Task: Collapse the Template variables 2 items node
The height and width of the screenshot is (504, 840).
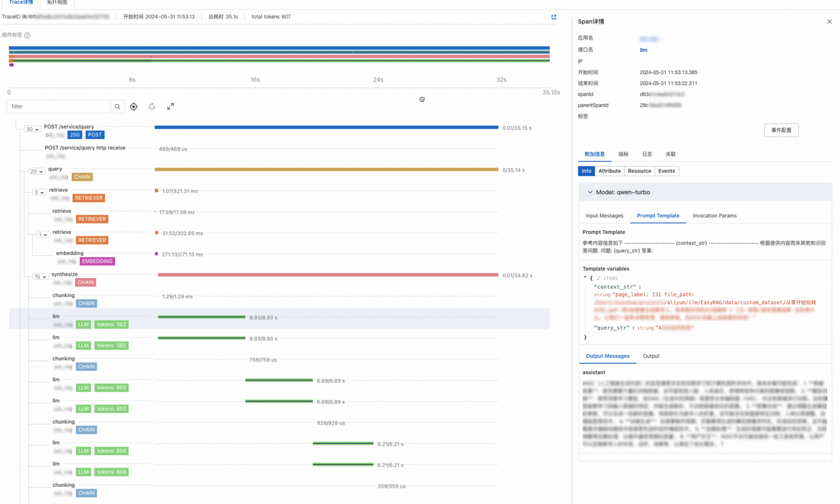Action: [x=585, y=278]
